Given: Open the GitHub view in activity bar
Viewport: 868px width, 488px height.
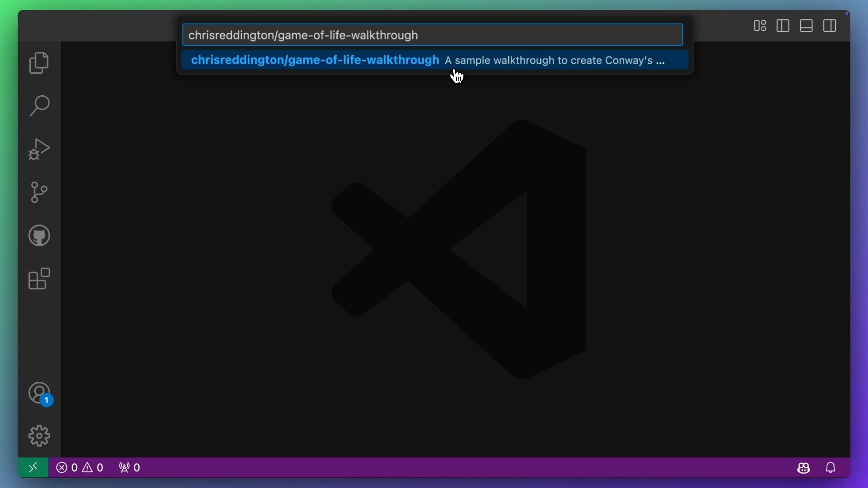Looking at the screenshot, I should coord(39,235).
